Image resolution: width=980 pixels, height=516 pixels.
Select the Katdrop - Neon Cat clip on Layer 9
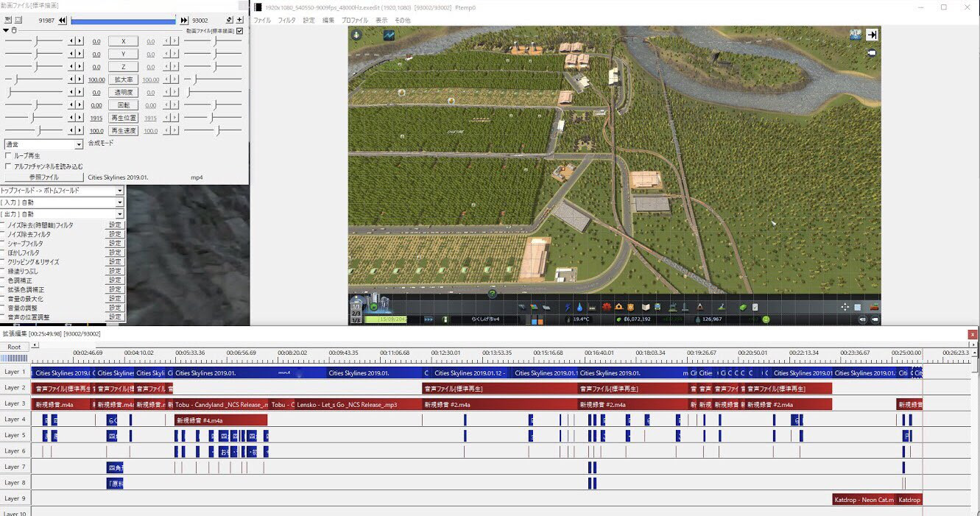(864, 499)
